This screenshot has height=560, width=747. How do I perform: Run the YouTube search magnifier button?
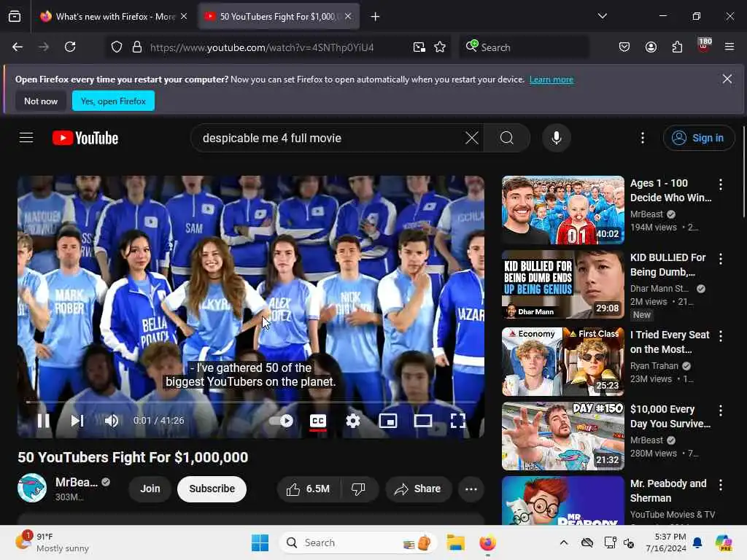click(507, 138)
